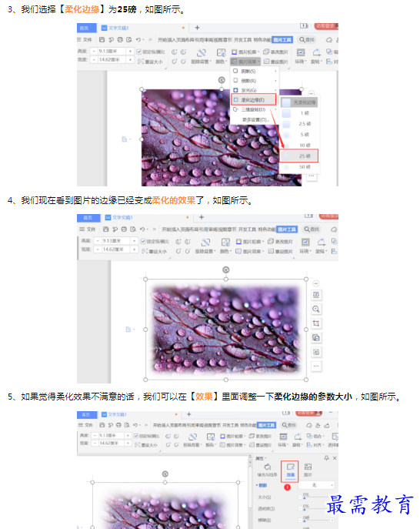Open 图片 section in properties panel
420x529 pixels.
click(308, 470)
